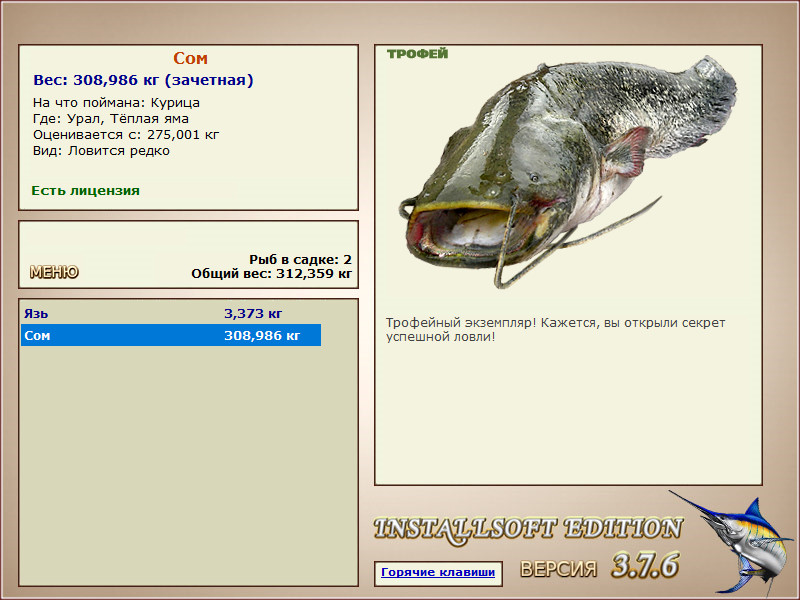Click the Есть лицензия label
800x600 pixels.
tap(85, 191)
